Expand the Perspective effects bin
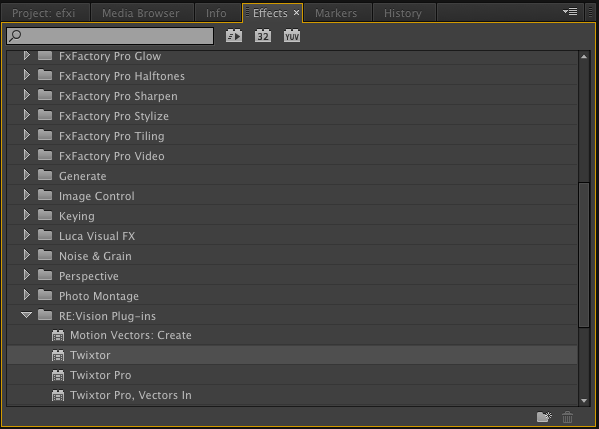This screenshot has width=599, height=429. [x=26, y=275]
